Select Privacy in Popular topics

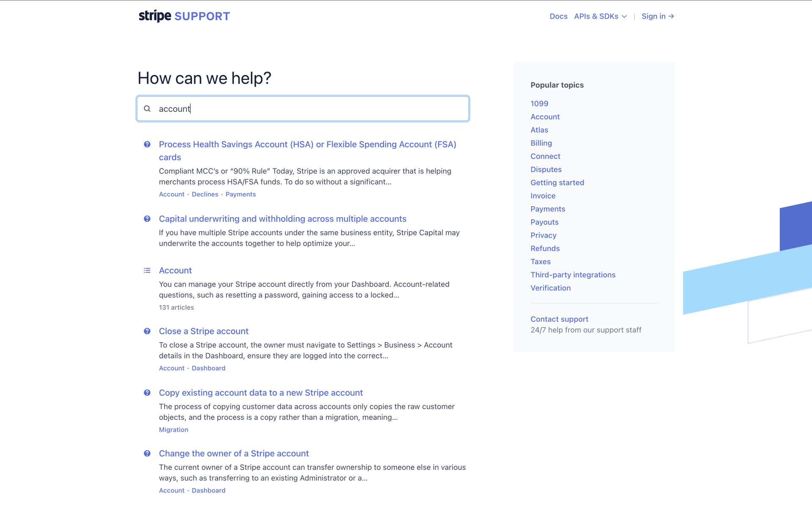click(543, 235)
